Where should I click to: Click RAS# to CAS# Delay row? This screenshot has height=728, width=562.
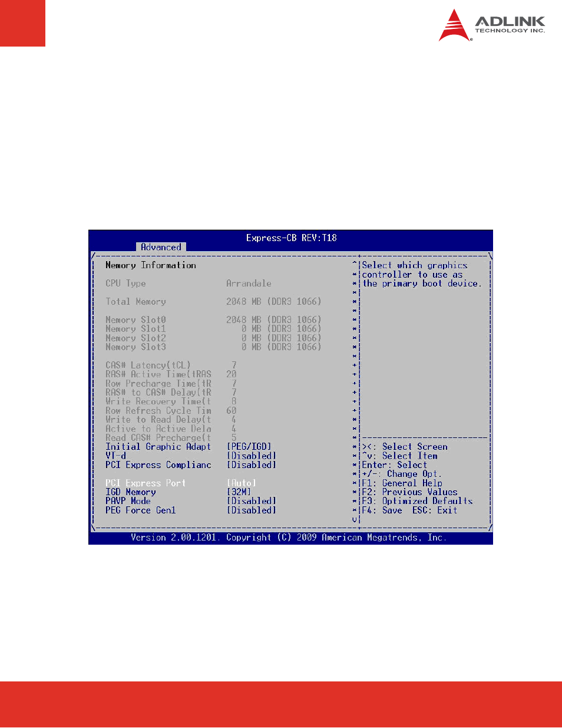point(171,393)
